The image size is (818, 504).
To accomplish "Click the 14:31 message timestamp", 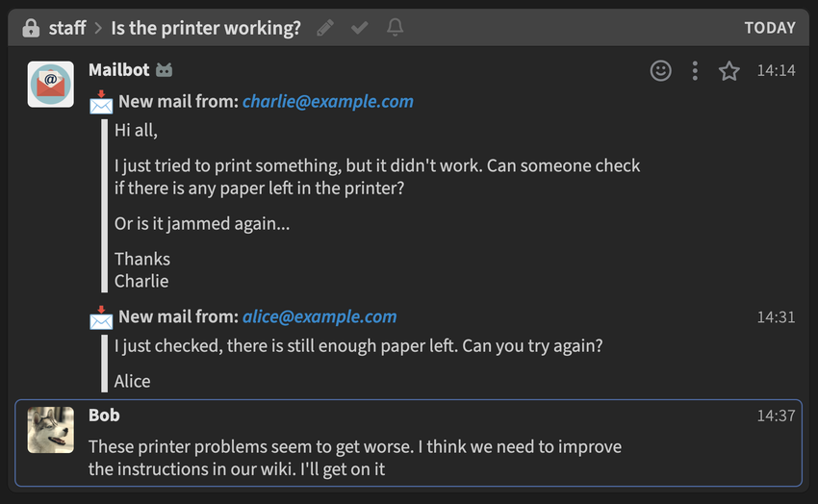I will [776, 316].
